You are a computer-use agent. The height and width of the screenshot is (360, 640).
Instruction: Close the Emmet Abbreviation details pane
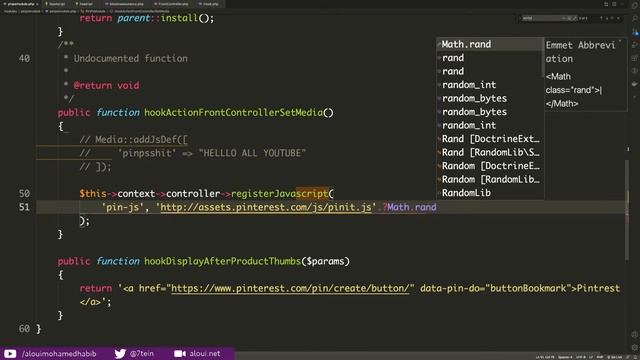tap(620, 42)
